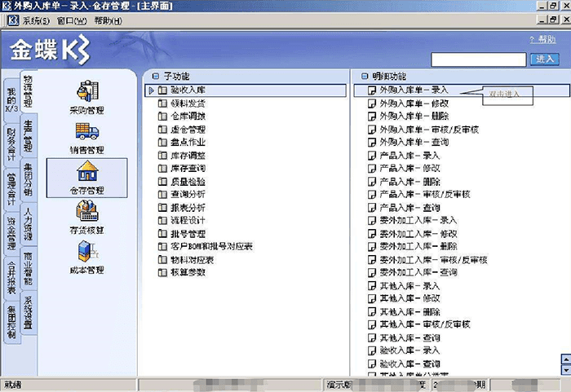This screenshot has height=392, width=571.
Task: Click the 进入 button
Action: pyautogui.click(x=545, y=59)
